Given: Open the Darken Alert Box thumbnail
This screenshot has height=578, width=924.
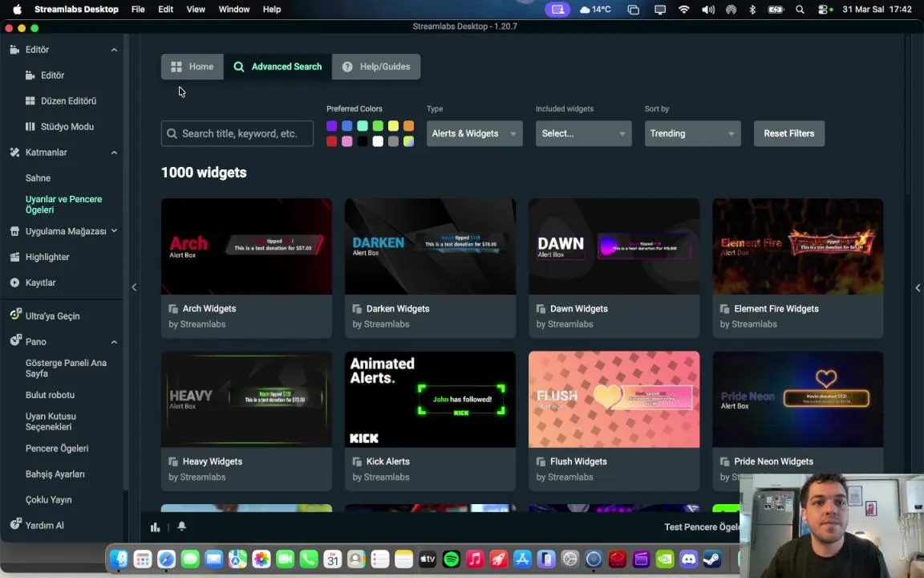Looking at the screenshot, I should click(x=430, y=246).
